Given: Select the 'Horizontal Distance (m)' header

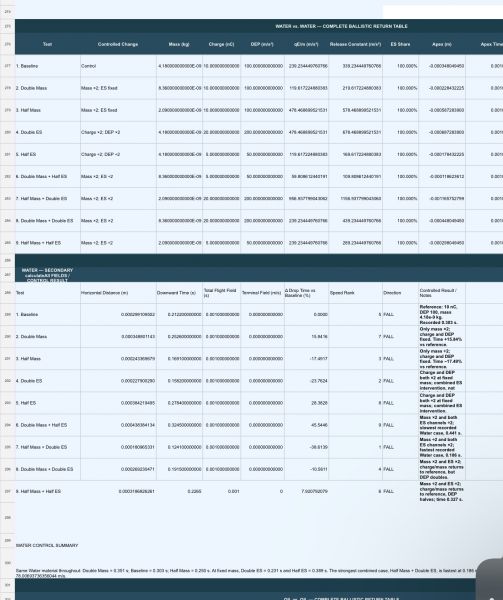Looking at the screenshot, I should pyautogui.click(x=118, y=293).
